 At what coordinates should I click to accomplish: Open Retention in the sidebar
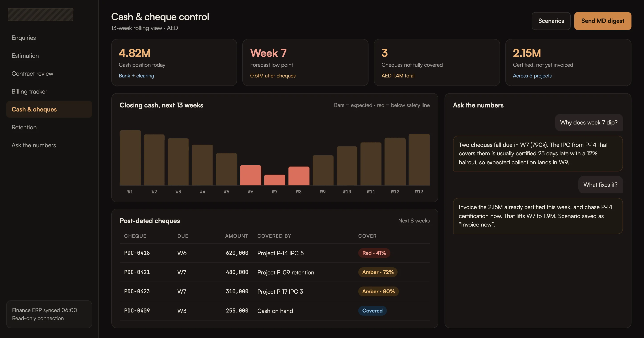pyautogui.click(x=49, y=127)
